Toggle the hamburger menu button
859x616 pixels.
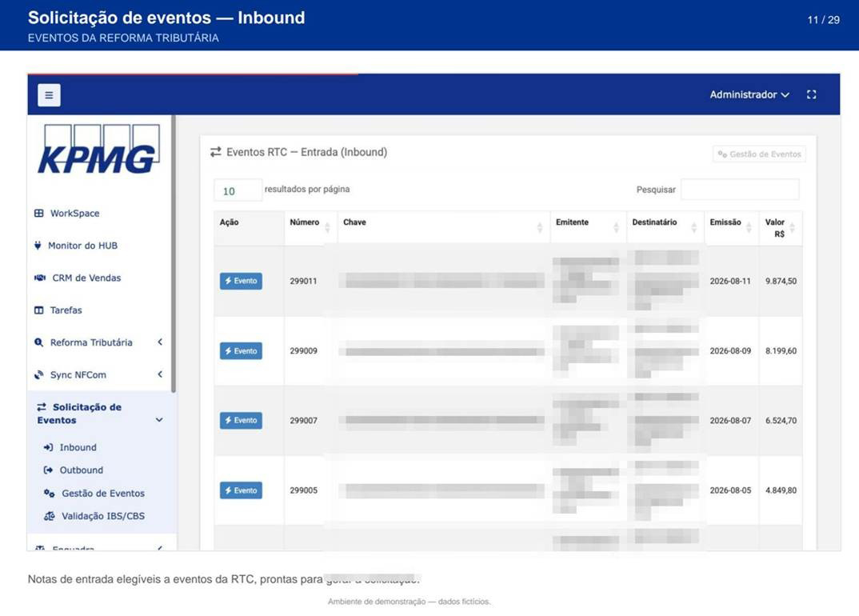click(49, 95)
